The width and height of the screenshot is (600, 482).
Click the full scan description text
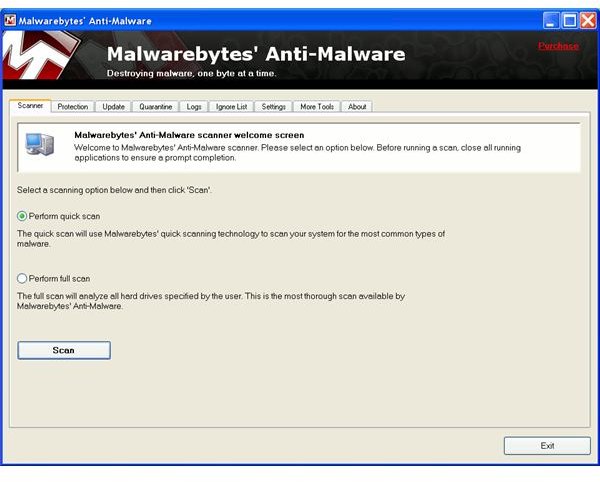coord(211,301)
